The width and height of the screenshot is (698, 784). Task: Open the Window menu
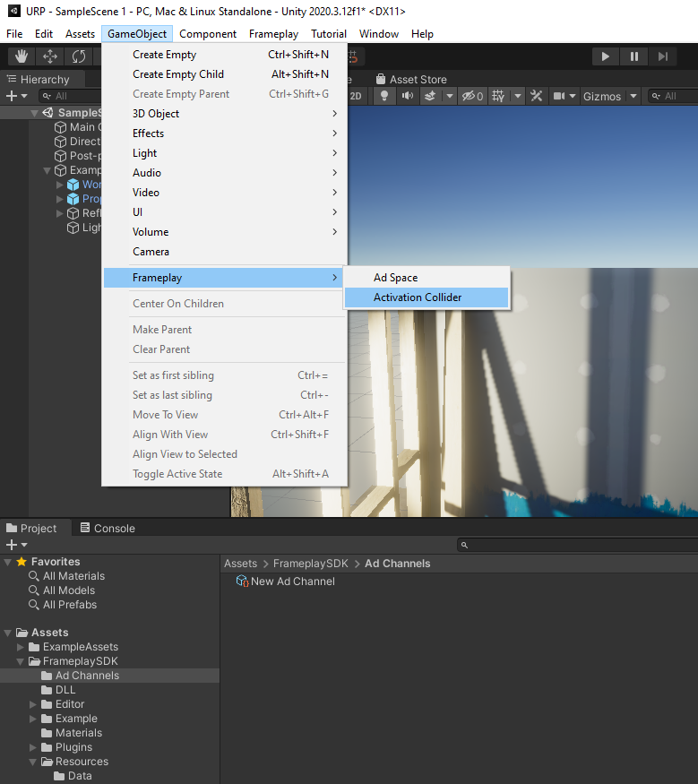(x=378, y=34)
